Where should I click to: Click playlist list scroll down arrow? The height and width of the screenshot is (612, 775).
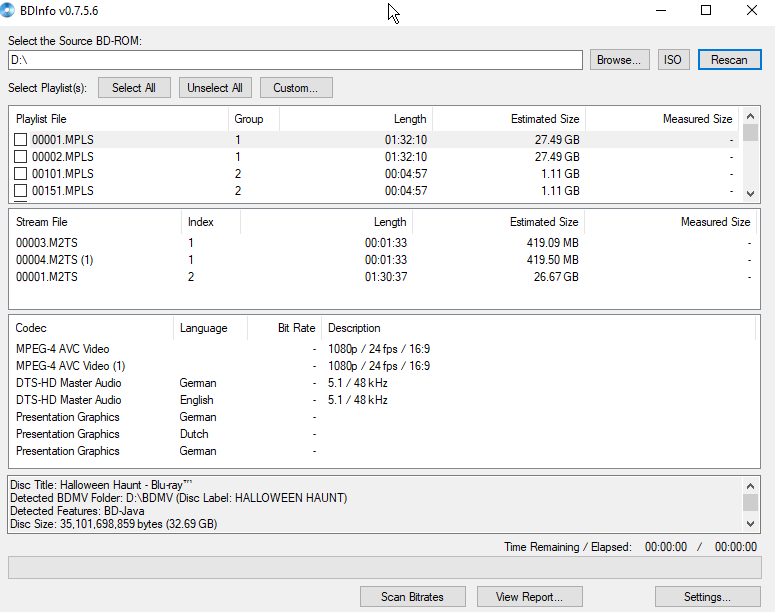(750, 194)
